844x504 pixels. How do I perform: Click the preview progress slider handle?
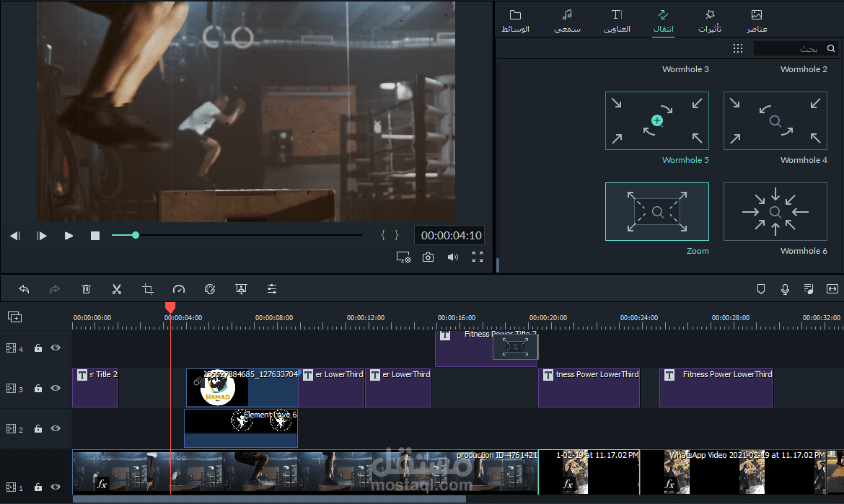(x=136, y=235)
